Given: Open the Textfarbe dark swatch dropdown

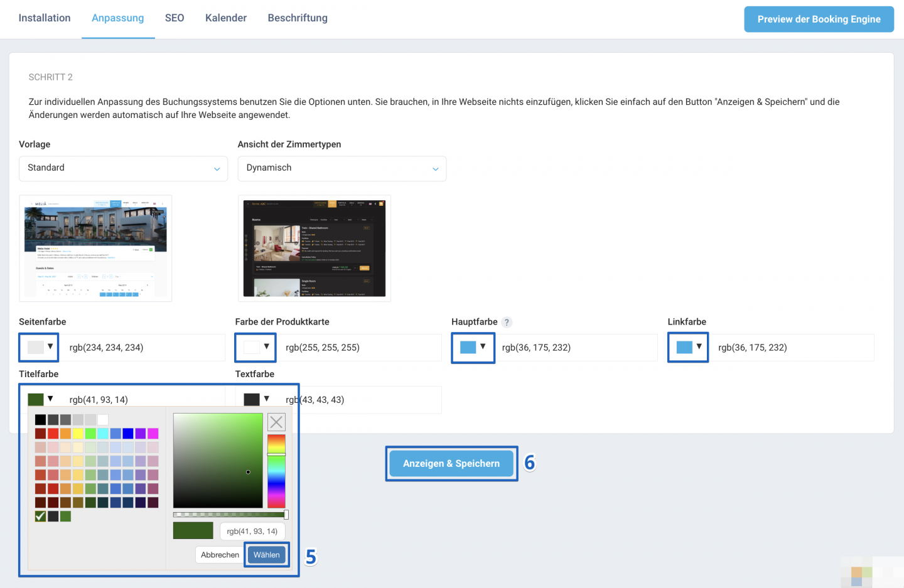Looking at the screenshot, I should (256, 399).
